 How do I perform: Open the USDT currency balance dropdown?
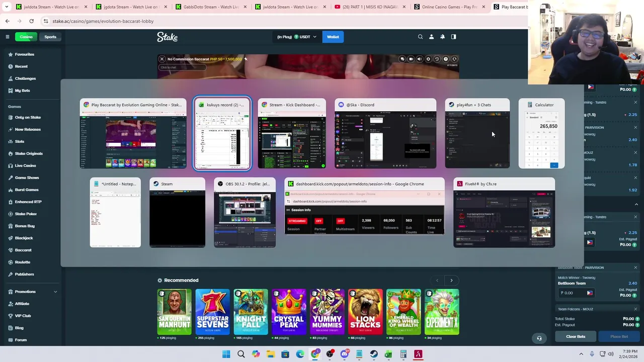coord(297,37)
